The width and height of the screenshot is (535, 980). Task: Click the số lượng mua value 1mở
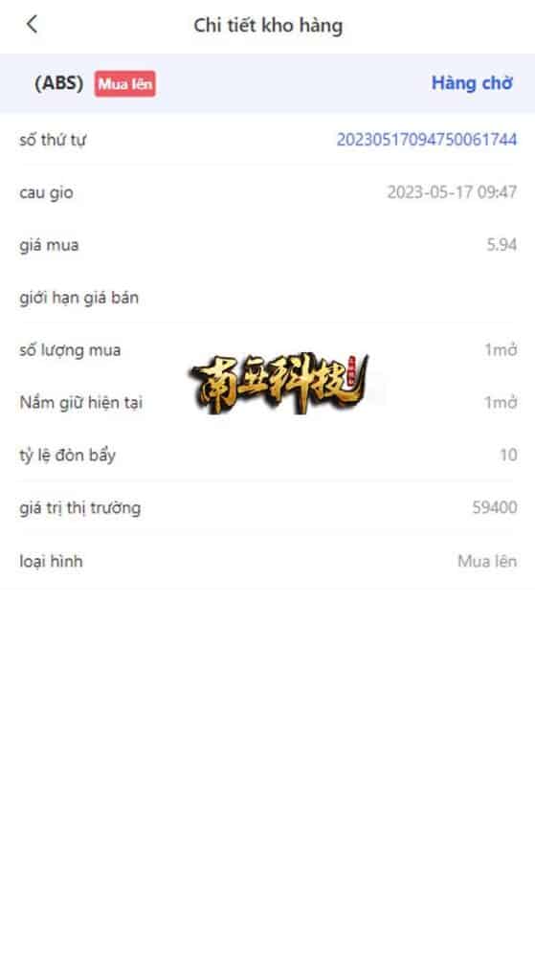[x=501, y=349]
